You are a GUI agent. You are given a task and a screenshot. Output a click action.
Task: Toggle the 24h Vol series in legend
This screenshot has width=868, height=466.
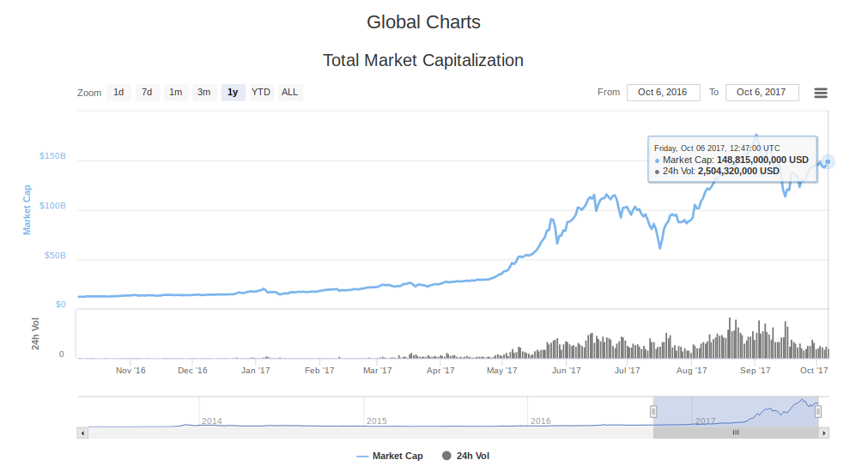pyautogui.click(x=465, y=456)
